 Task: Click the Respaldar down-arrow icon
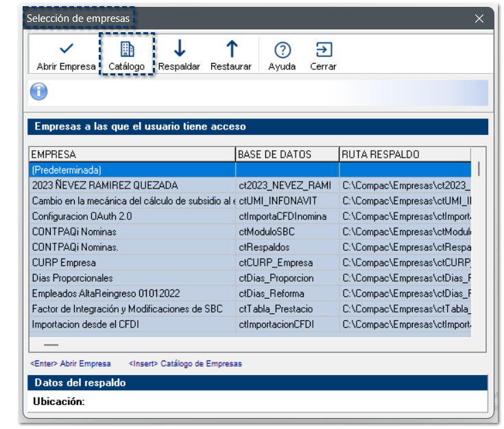(179, 49)
